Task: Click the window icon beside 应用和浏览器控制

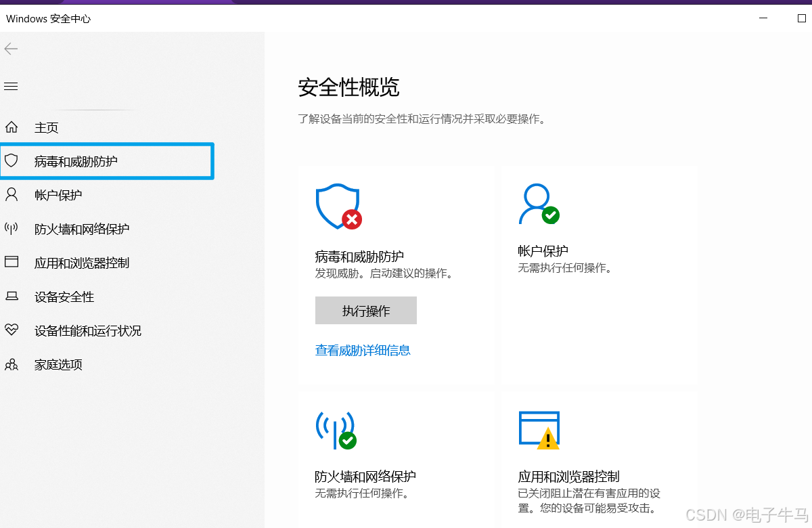Action: click(12, 262)
